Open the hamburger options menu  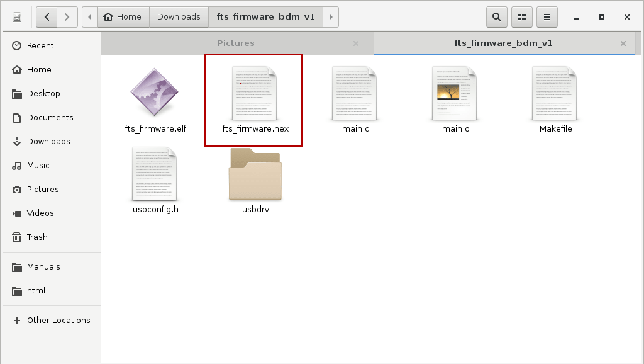(x=547, y=17)
